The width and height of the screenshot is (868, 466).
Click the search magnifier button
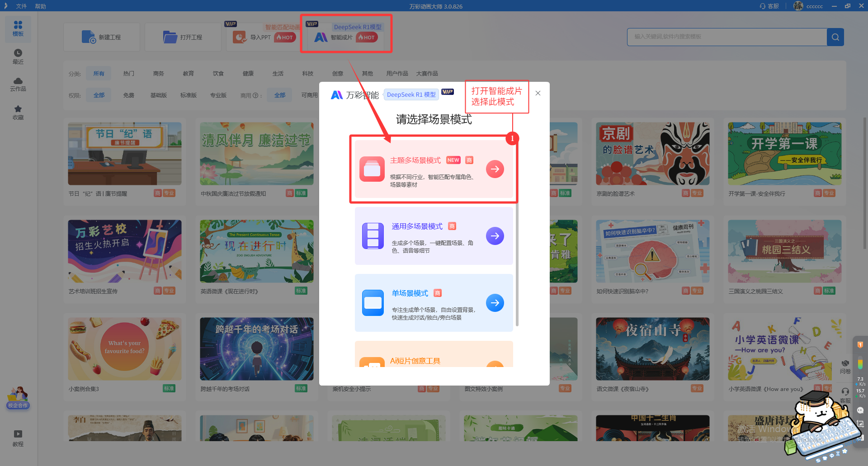click(x=835, y=37)
